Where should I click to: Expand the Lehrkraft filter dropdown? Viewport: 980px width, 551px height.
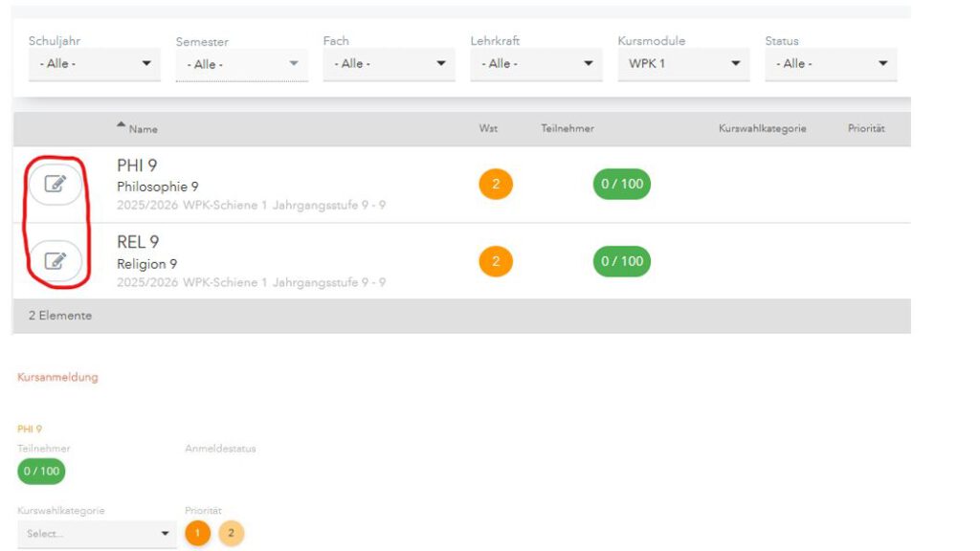536,64
